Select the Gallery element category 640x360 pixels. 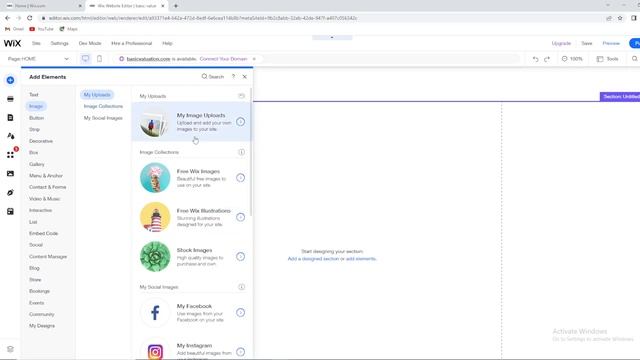[37, 164]
